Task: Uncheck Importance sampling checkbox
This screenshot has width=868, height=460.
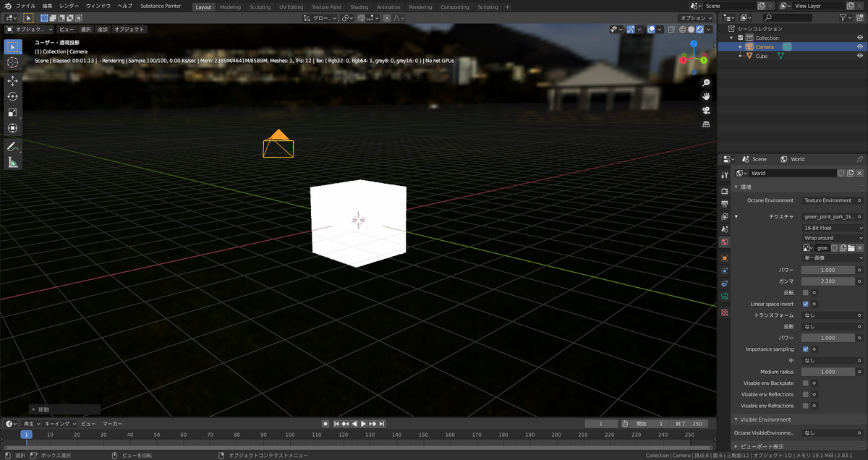Action: [806, 349]
